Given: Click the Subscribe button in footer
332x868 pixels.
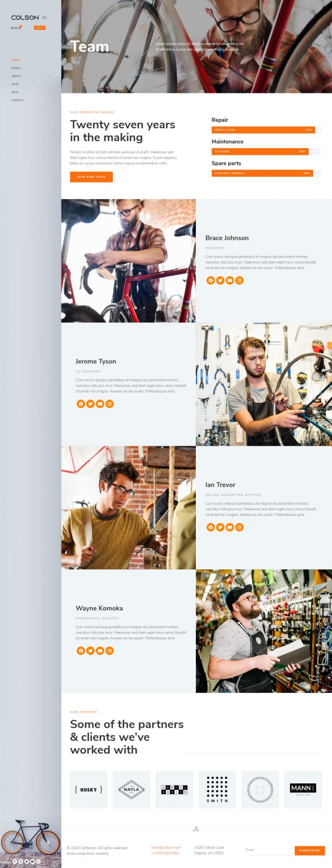Looking at the screenshot, I should (x=309, y=850).
